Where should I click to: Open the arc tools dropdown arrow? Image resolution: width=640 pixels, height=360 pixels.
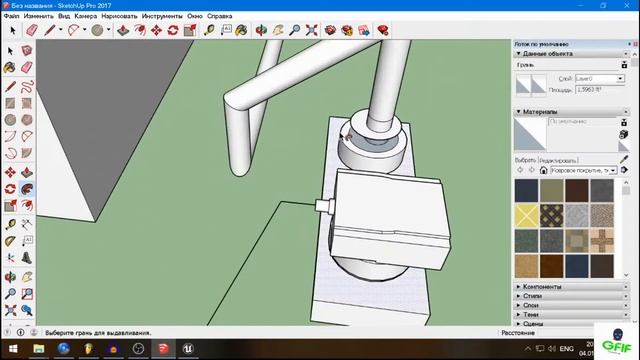[84, 30]
